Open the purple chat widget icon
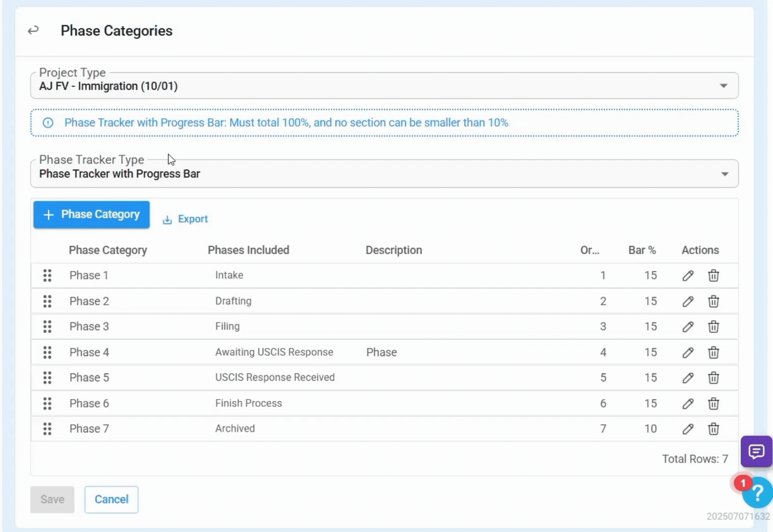The width and height of the screenshot is (773, 532). (x=756, y=451)
